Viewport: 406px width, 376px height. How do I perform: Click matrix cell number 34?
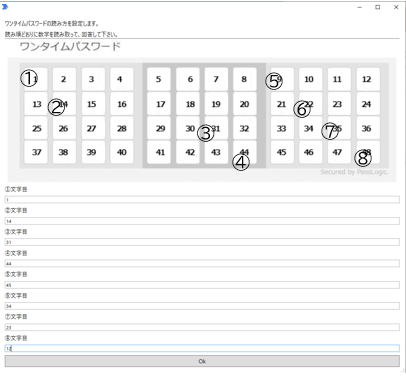click(x=311, y=128)
